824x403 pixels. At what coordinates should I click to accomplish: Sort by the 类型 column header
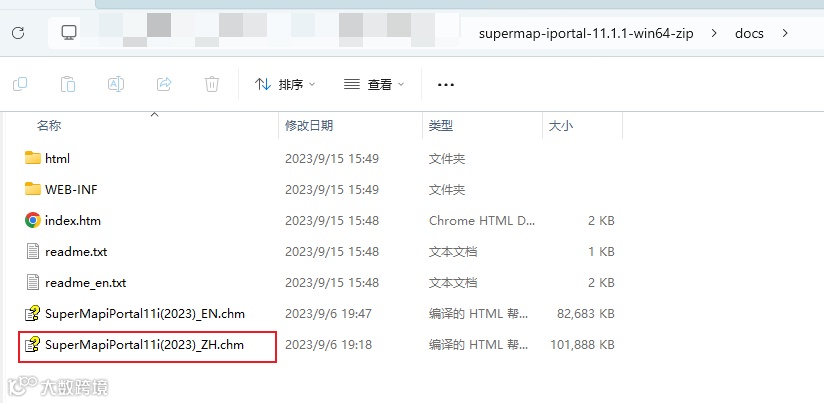point(441,126)
